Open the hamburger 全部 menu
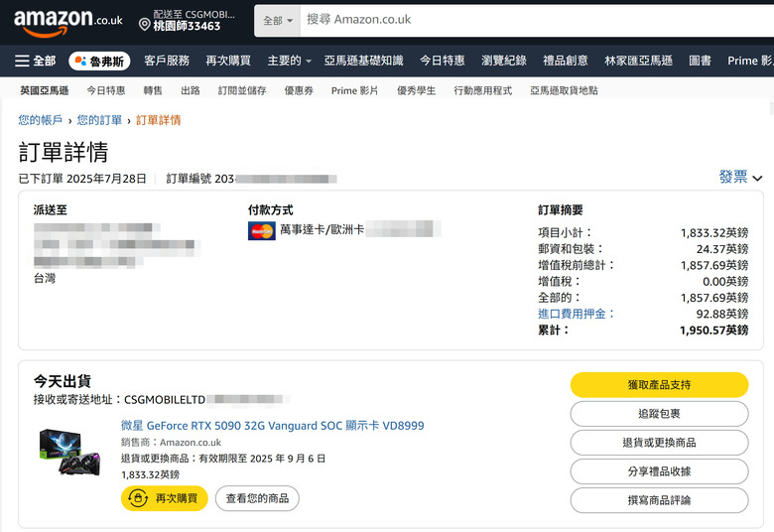This screenshot has width=774, height=532. 35,61
